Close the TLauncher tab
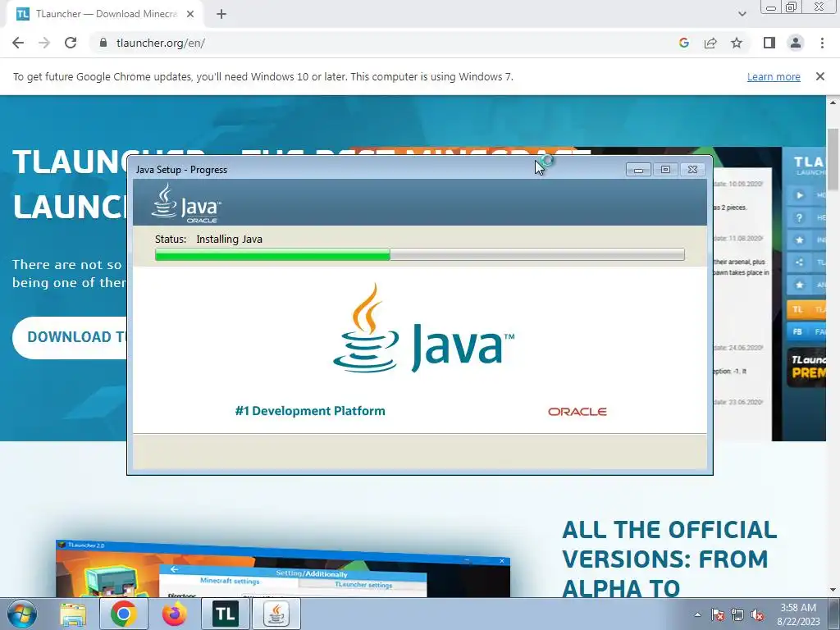 [x=190, y=14]
